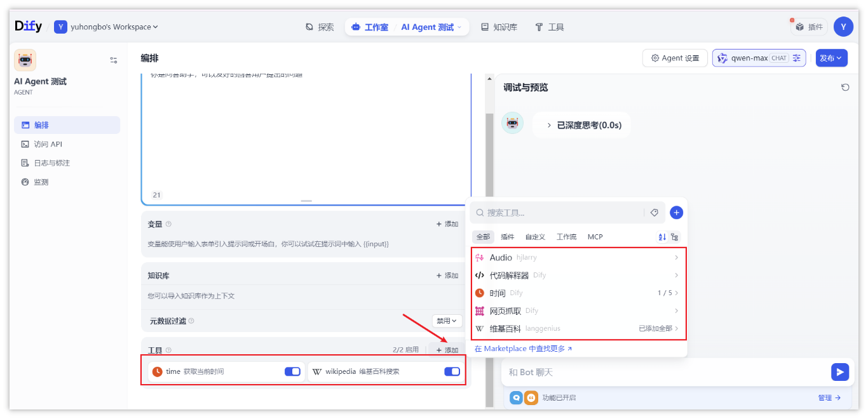Expand the 发布 (Publish) dropdown

tap(832, 58)
